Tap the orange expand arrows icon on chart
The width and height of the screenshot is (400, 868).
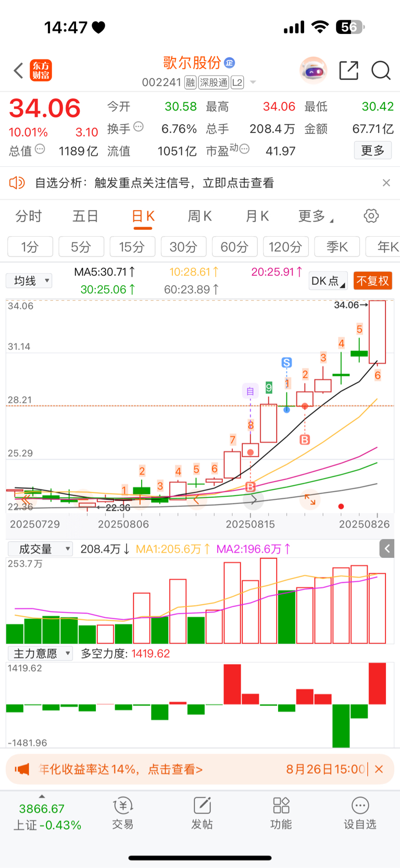click(x=310, y=499)
